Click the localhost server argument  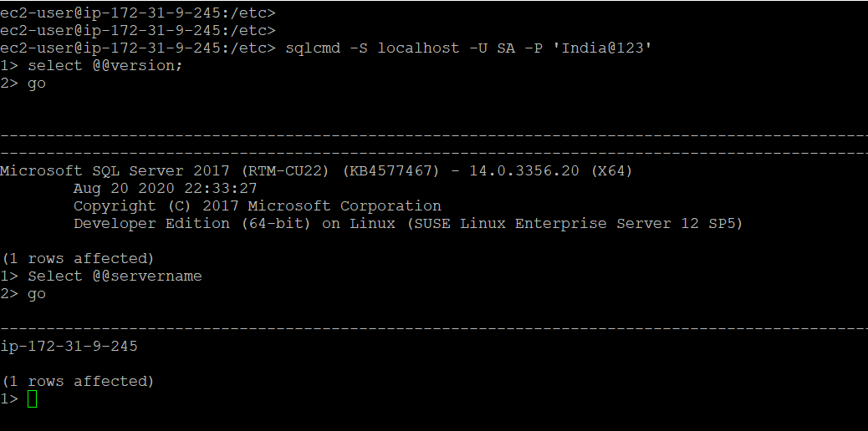(414, 48)
